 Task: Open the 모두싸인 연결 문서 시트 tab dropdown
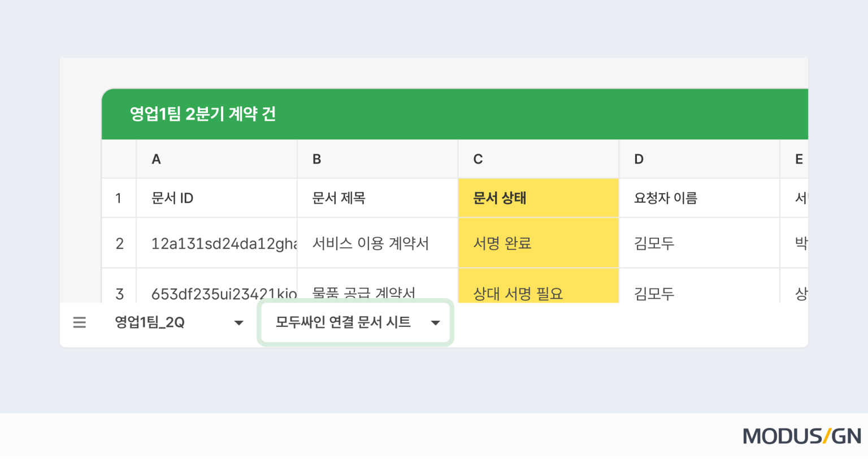click(x=435, y=322)
